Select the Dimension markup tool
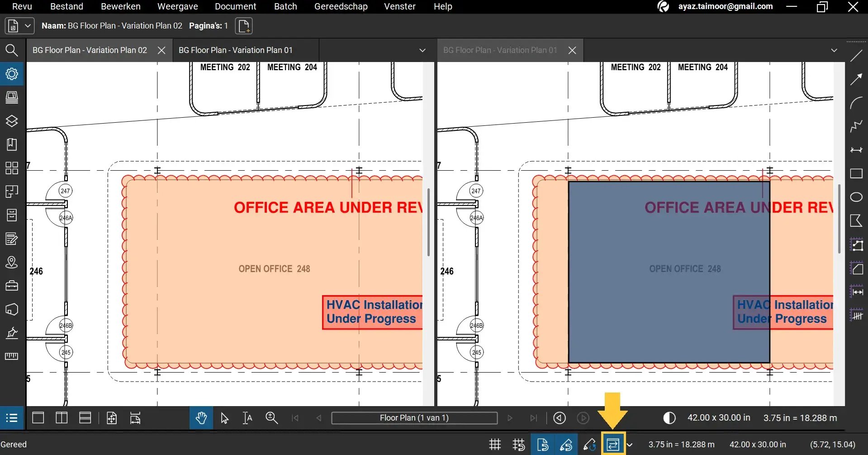The height and width of the screenshot is (455, 868). point(856,150)
